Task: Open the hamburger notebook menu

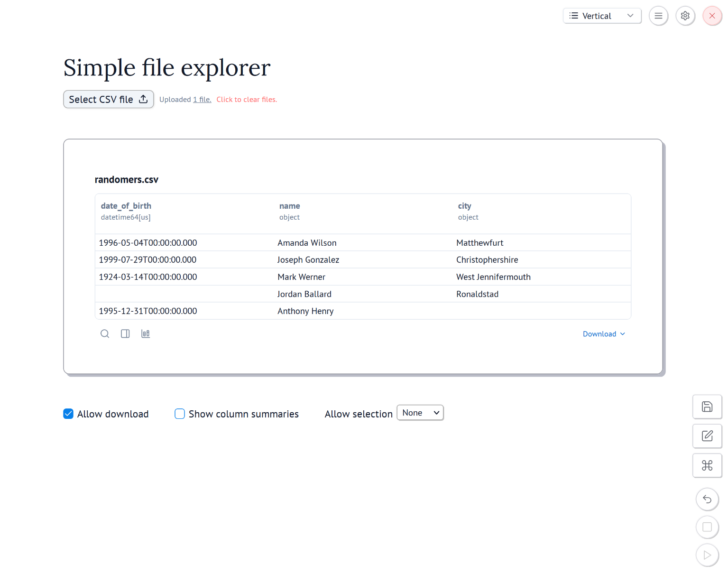Action: click(658, 16)
